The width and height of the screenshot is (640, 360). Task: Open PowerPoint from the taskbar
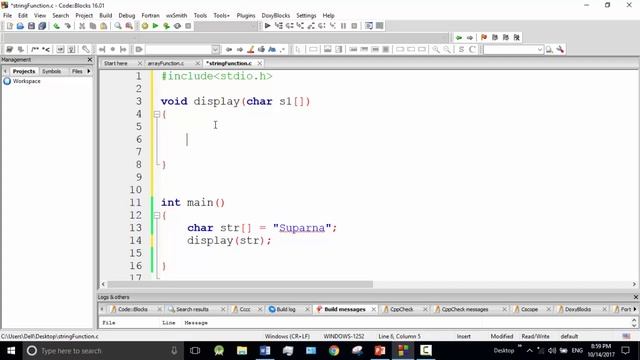pyautogui.click(x=380, y=351)
